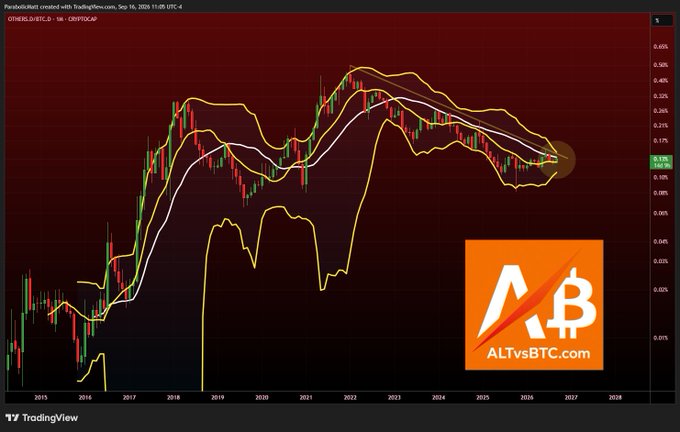Click the 0.26% price axis label
This screenshot has height=432, width=680.
tap(661, 111)
